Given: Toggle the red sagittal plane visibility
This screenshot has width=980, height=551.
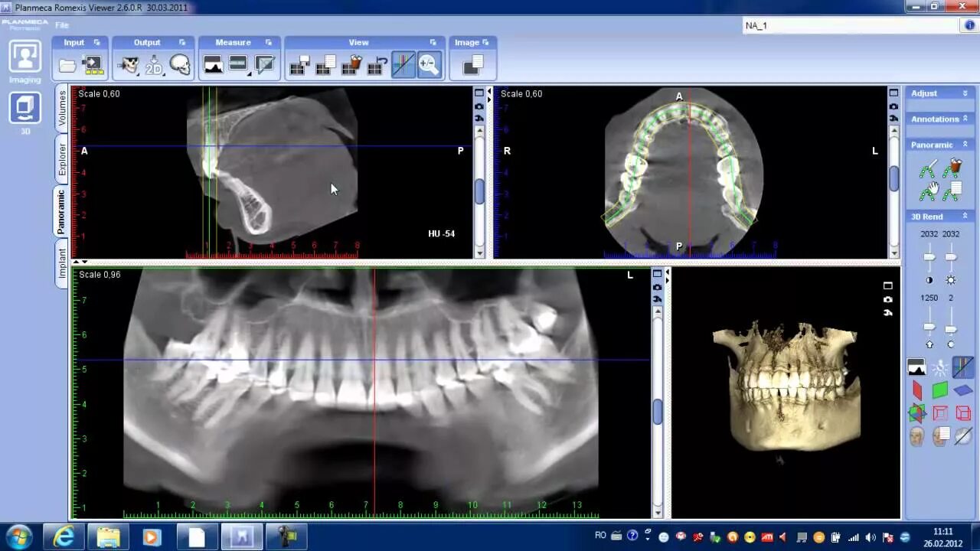Looking at the screenshot, I should [x=917, y=391].
